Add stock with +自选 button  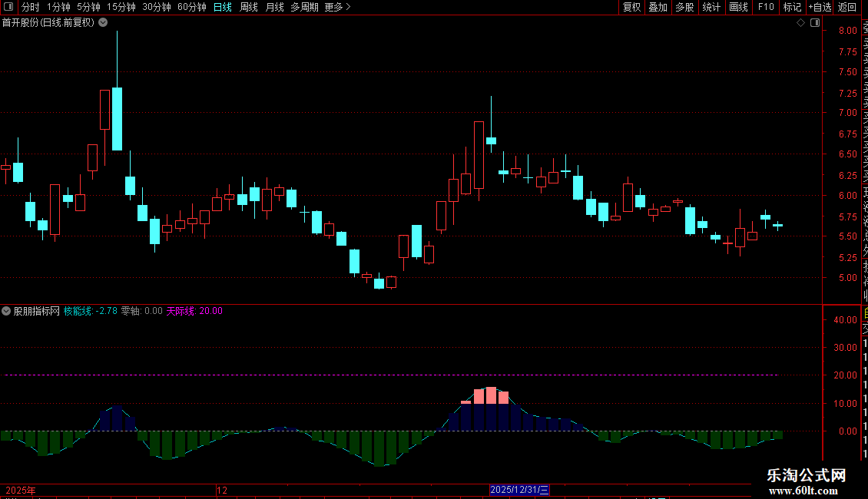[x=820, y=7]
